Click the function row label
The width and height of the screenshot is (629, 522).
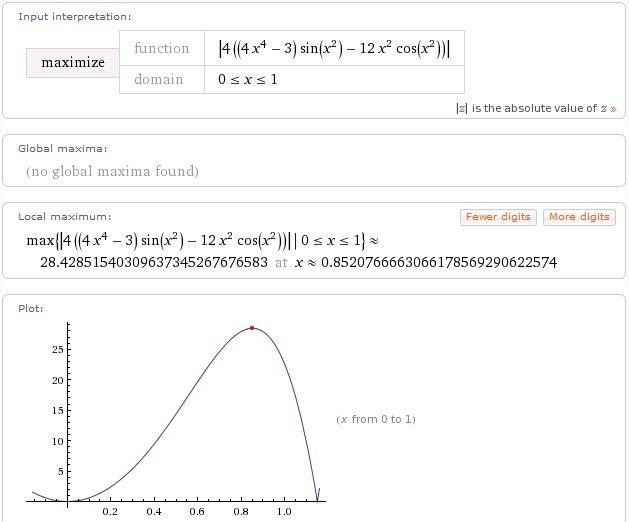coord(161,48)
